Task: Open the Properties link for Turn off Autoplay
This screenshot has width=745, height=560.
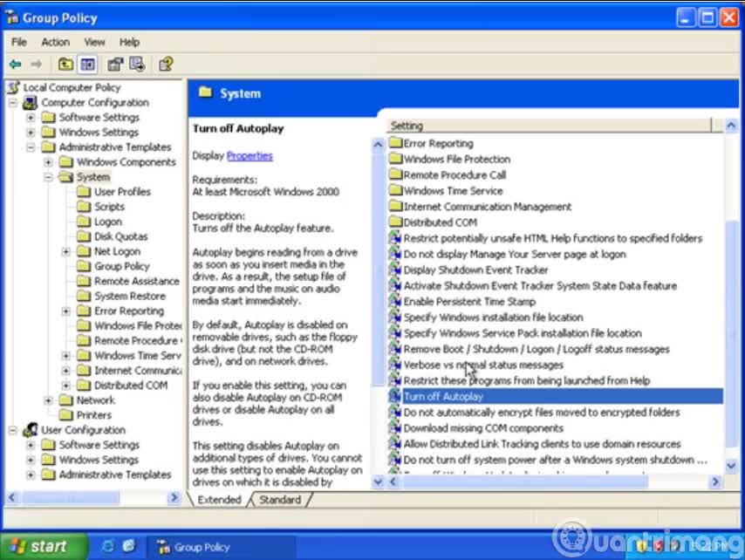Action: click(249, 156)
